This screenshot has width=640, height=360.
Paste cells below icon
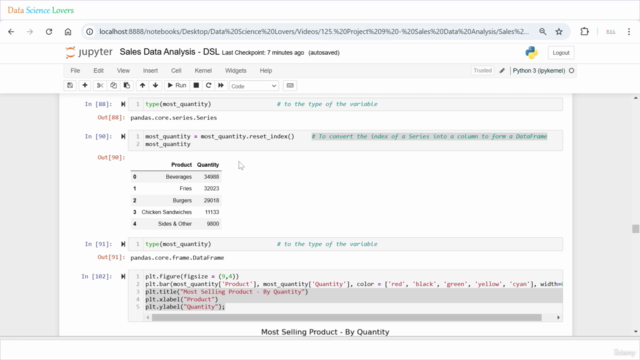[x=127, y=85]
